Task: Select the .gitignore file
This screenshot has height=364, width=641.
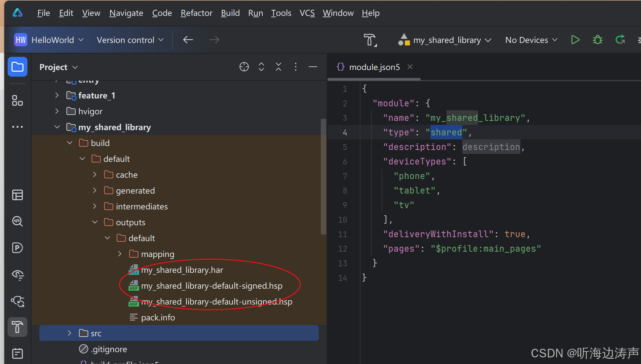Action: pyautogui.click(x=109, y=349)
